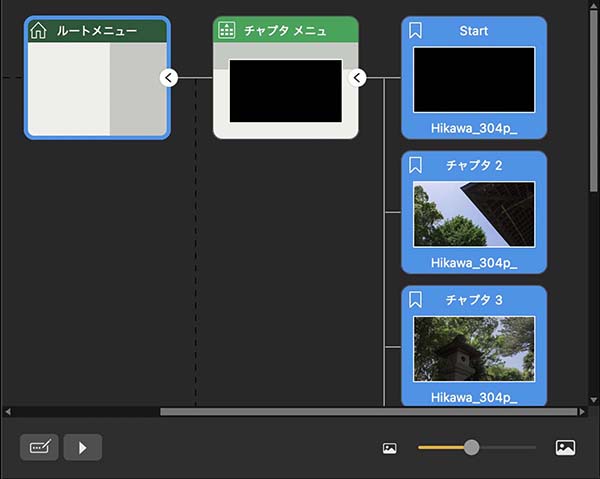The width and height of the screenshot is (600, 479).
Task: Click the chapter menu grid icon
Action: [227, 30]
